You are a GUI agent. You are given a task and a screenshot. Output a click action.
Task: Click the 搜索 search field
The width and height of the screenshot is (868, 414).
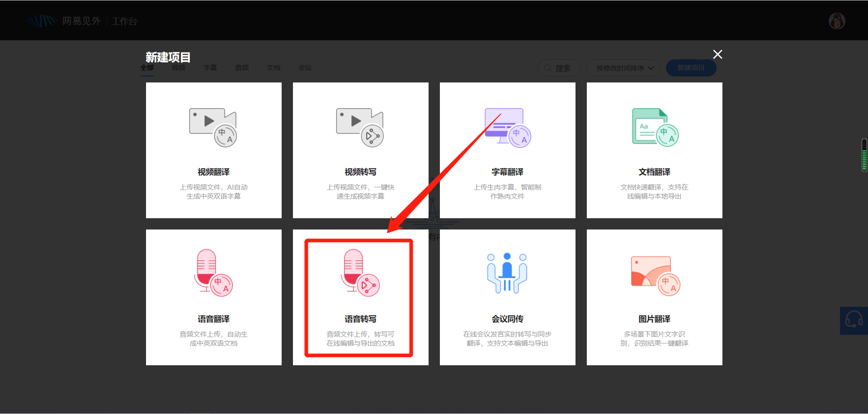(559, 68)
